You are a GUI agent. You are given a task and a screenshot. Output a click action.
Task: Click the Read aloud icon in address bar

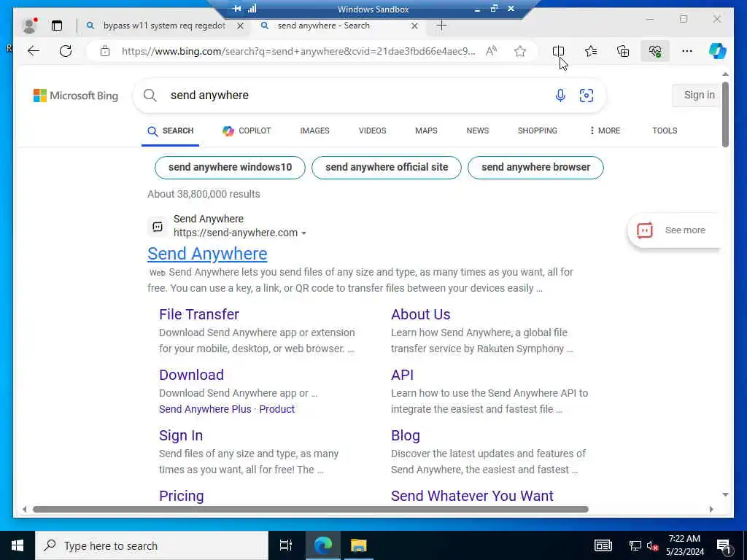pos(491,51)
